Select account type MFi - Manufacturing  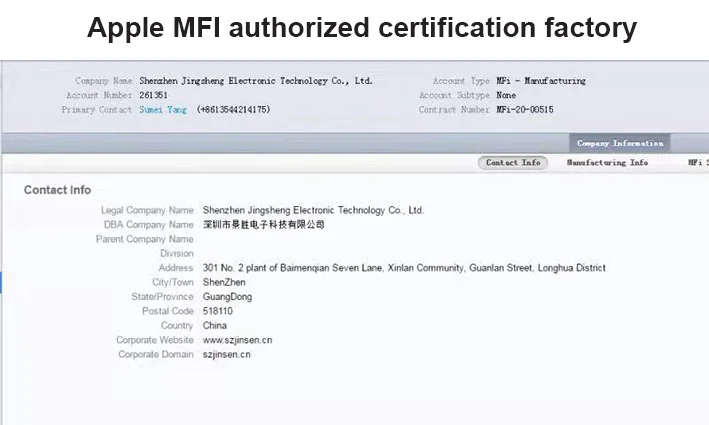coord(541,81)
